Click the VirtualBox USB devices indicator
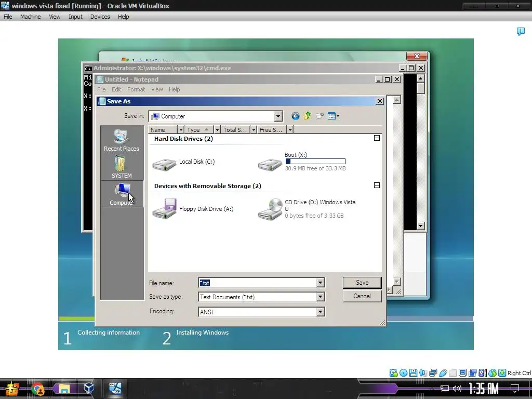 pyautogui.click(x=443, y=373)
